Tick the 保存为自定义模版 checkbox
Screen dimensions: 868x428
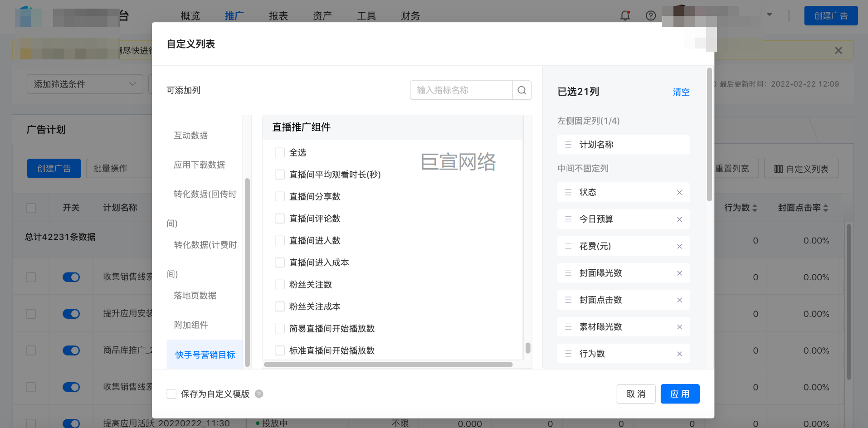[171, 394]
